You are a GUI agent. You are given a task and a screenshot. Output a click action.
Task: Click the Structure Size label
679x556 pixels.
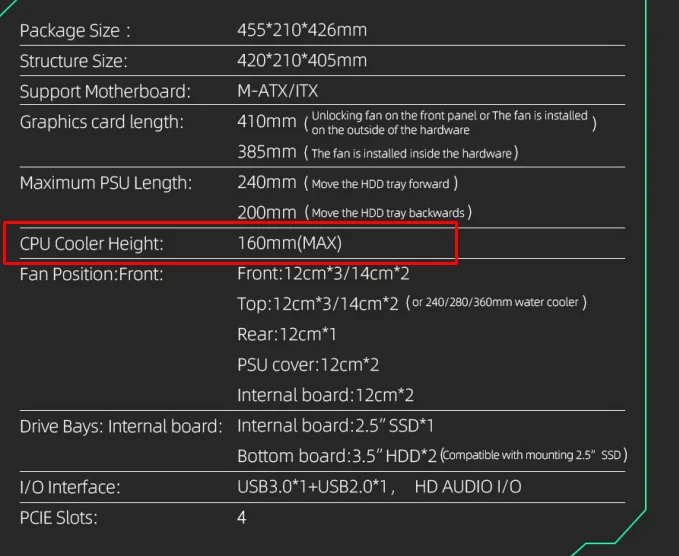[x=74, y=61]
